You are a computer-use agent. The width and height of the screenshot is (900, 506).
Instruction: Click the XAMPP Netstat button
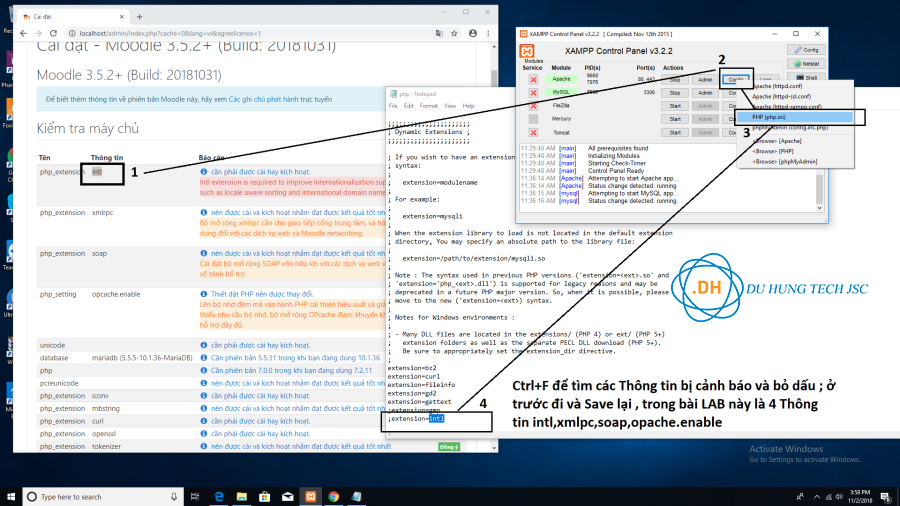click(x=808, y=63)
